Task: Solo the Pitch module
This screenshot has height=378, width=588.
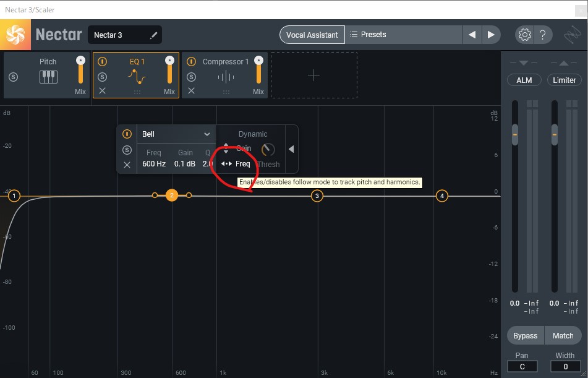Action: 14,77
